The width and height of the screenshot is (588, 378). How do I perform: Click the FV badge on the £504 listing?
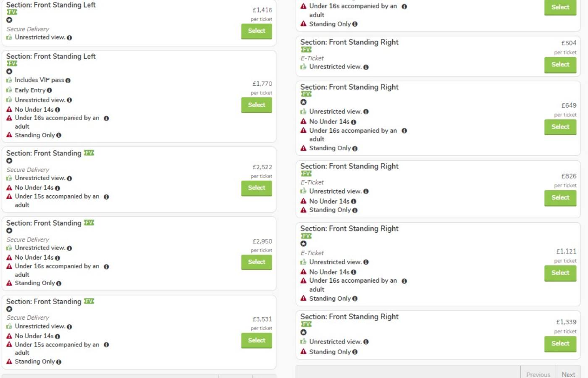pyautogui.click(x=306, y=50)
